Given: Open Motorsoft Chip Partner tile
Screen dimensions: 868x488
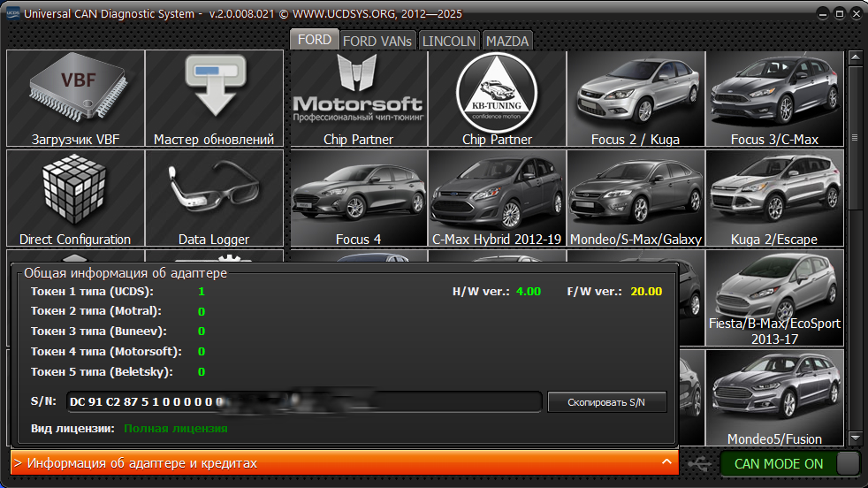Looking at the screenshot, I should (359, 99).
